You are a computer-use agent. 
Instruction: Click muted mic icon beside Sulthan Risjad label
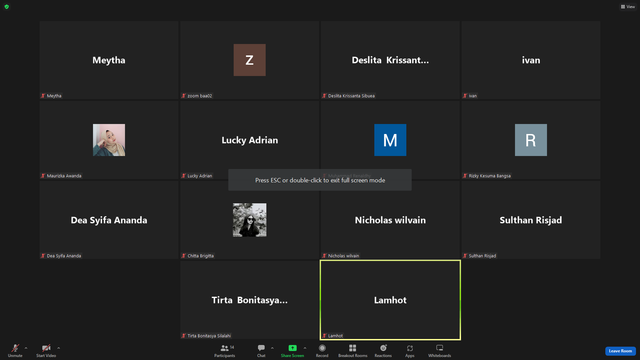465,256
